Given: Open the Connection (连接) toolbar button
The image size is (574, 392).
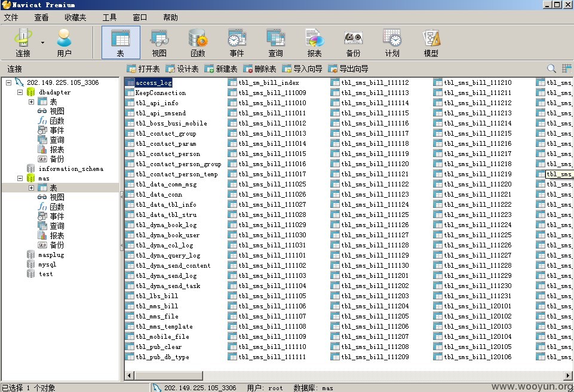Looking at the screenshot, I should [23, 42].
